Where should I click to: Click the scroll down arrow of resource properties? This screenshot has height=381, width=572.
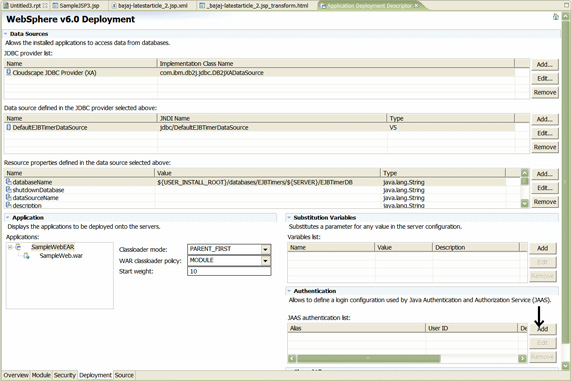tap(525, 203)
